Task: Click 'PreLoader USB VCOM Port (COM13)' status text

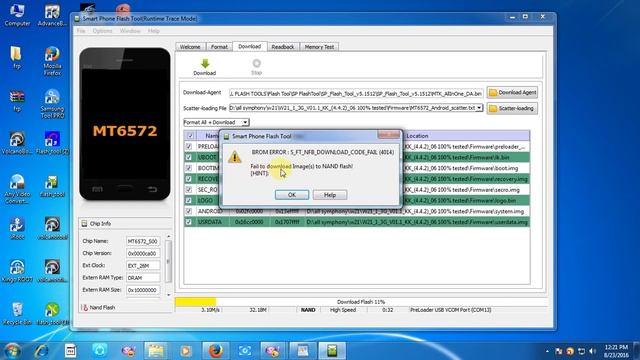Action: 451,310
